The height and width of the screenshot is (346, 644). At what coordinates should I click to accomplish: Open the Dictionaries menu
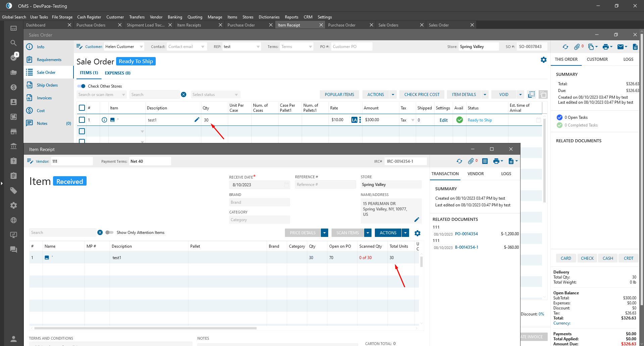(269, 17)
